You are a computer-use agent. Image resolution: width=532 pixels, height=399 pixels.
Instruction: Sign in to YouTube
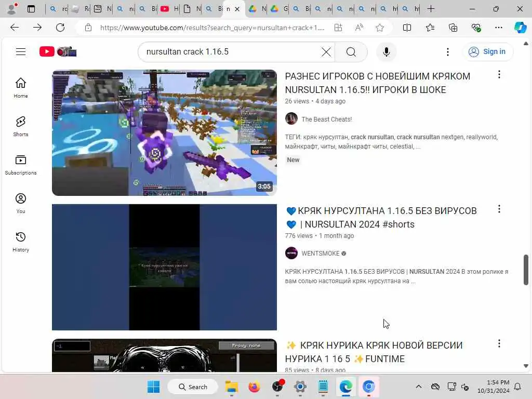click(487, 51)
